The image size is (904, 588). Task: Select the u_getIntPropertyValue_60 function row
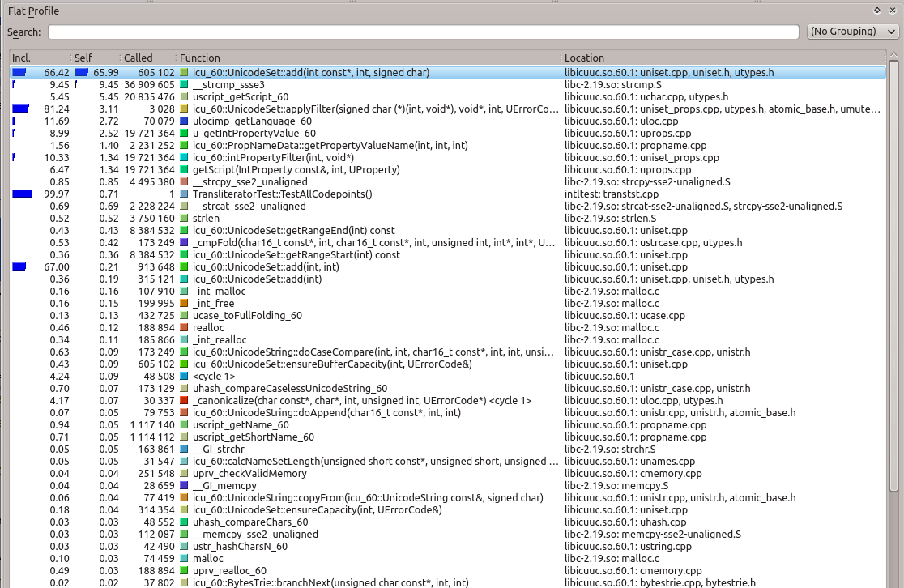(x=254, y=134)
